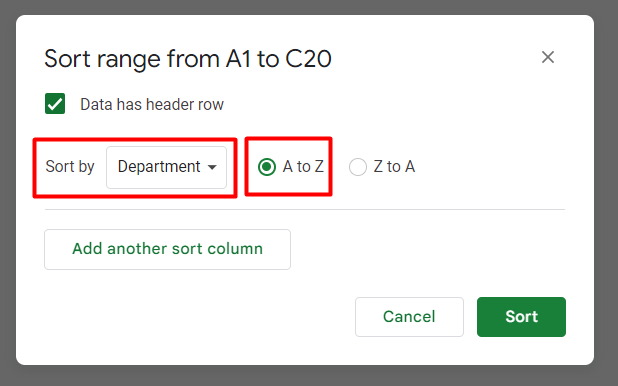Close the sort range dialog
Viewport: 618px width, 386px height.
coord(548,57)
